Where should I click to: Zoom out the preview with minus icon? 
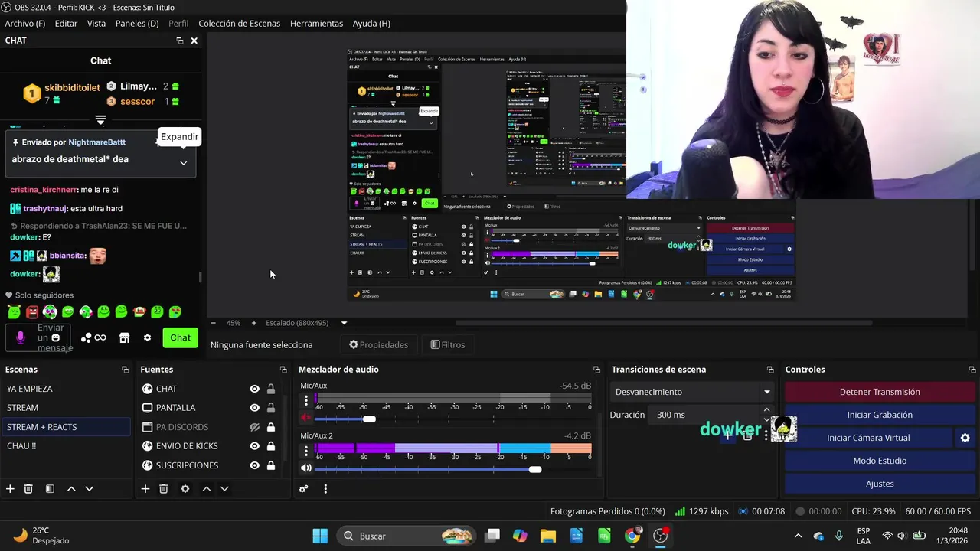click(x=214, y=323)
